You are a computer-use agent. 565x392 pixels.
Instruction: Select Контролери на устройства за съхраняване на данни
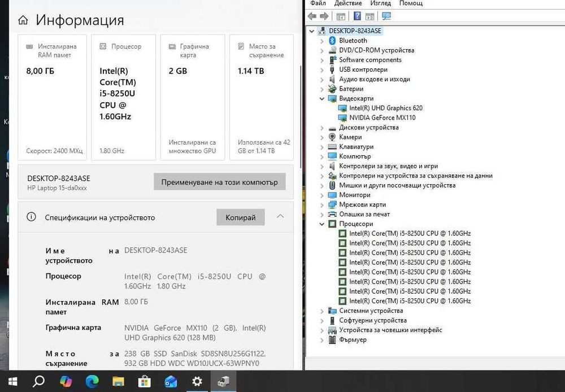pyautogui.click(x=416, y=176)
